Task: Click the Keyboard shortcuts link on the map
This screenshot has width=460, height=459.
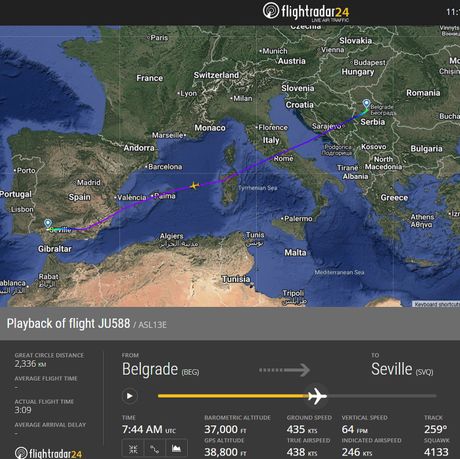Action: click(x=436, y=304)
